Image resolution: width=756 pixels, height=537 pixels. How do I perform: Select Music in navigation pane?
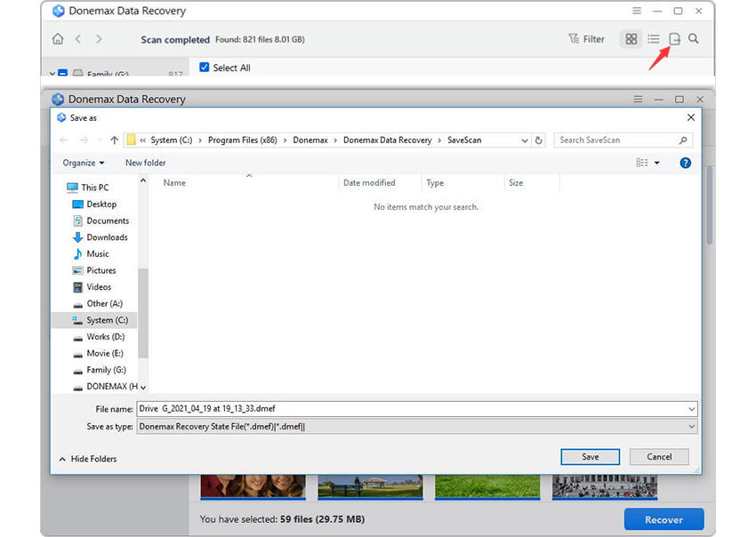click(x=91, y=253)
